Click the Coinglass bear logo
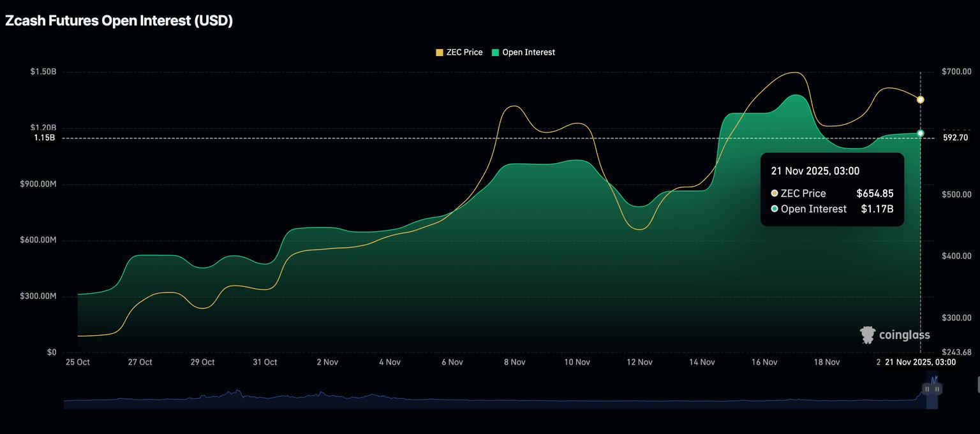 point(868,334)
